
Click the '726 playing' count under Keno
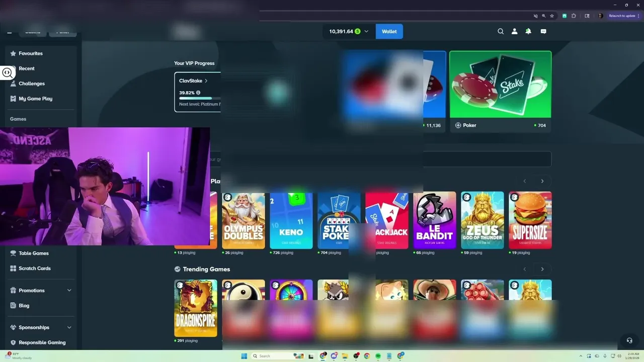pyautogui.click(x=284, y=253)
